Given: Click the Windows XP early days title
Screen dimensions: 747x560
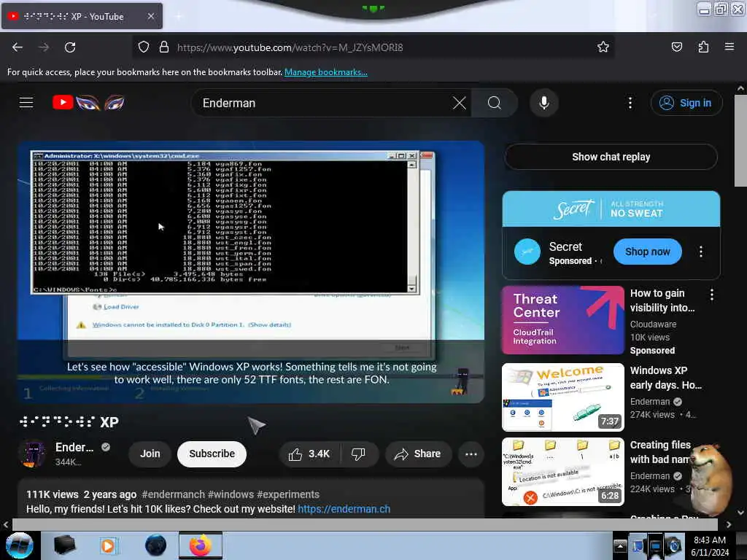Looking at the screenshot, I should (665, 378).
